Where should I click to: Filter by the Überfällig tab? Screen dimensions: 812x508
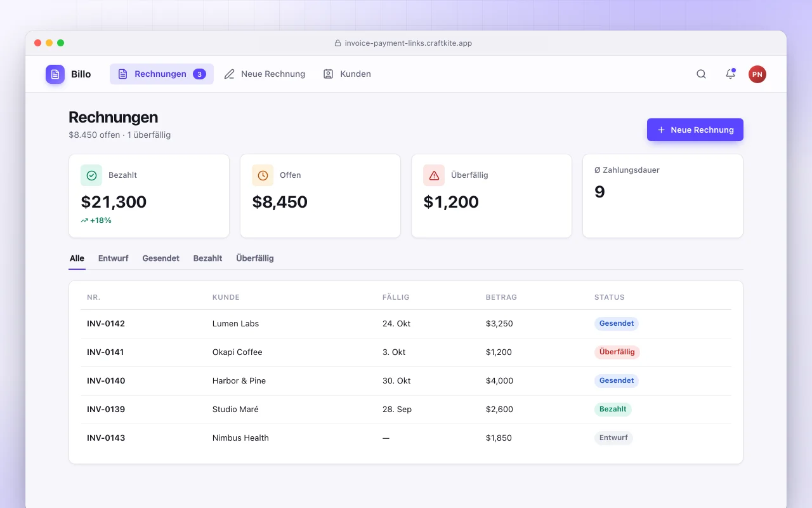click(x=255, y=258)
